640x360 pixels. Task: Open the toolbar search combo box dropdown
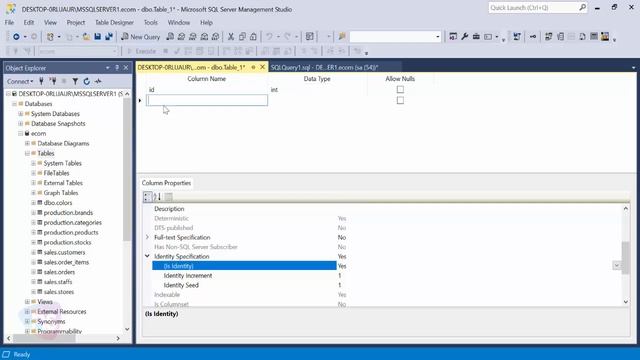coord(438,37)
